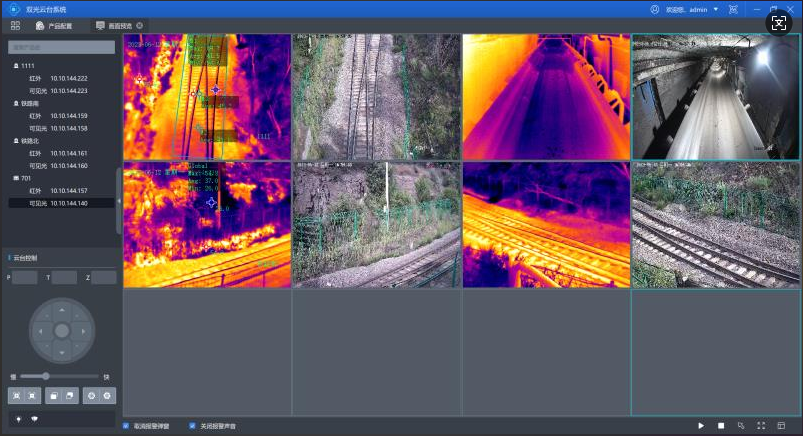Select infrared camera 10.10.144.159
This screenshot has width=803, height=436.
58,116
